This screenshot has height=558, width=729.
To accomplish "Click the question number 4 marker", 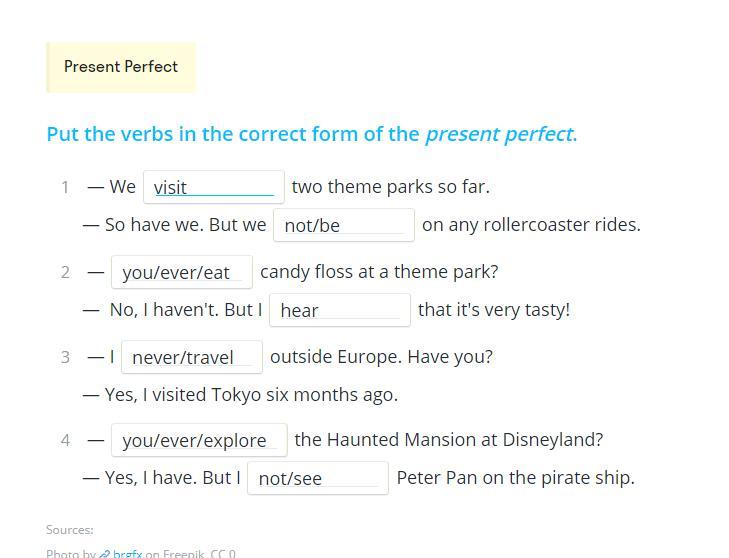I will click(x=65, y=440).
